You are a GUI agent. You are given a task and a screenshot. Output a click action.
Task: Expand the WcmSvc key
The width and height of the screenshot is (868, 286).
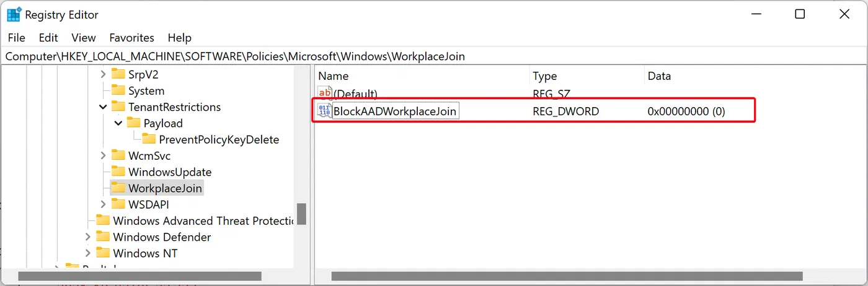pos(103,156)
